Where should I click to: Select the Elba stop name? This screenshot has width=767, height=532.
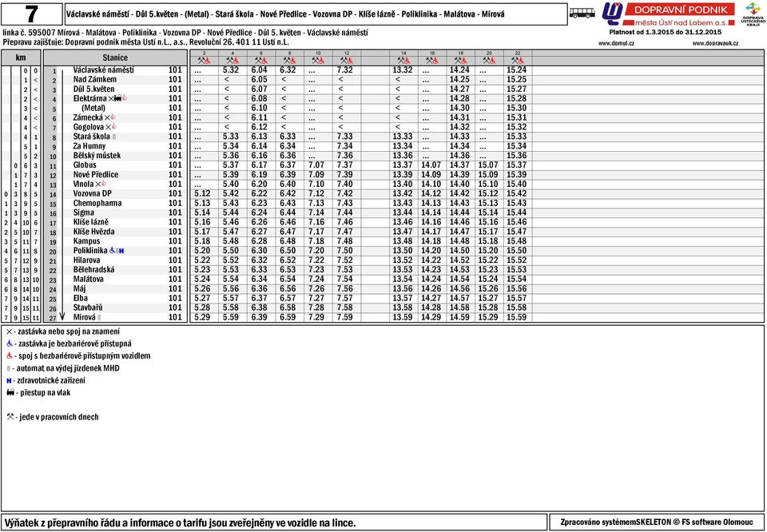click(x=81, y=298)
